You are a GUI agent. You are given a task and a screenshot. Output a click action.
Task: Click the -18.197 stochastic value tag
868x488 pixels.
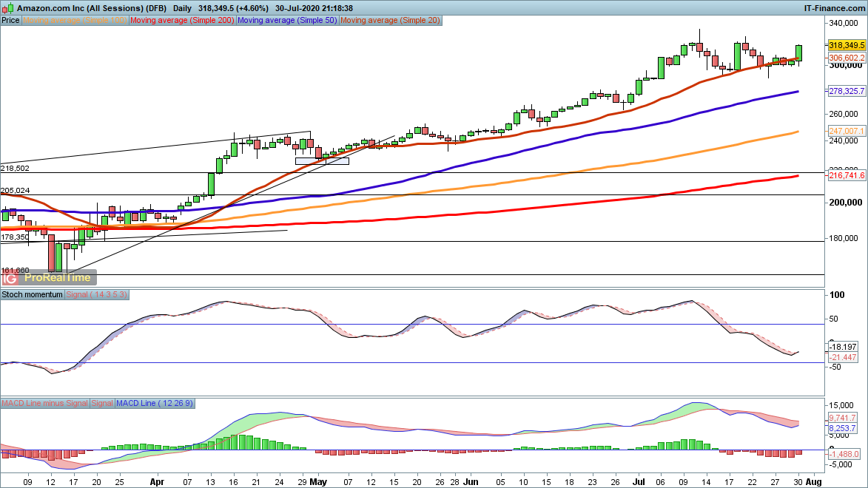tap(843, 347)
